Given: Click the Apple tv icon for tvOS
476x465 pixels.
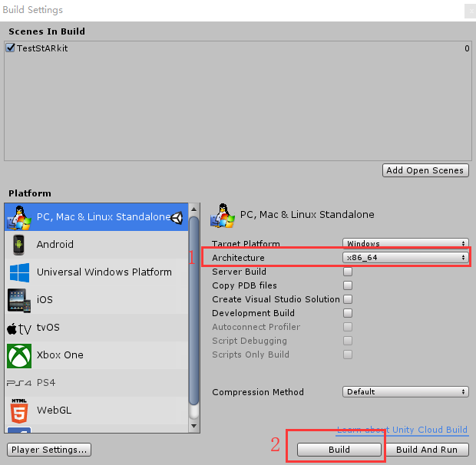Looking at the screenshot, I should click(19, 328).
